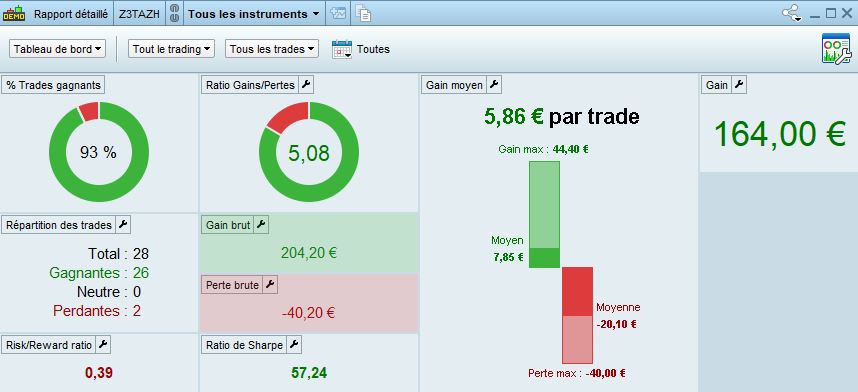Click the green gain bar in Gain moyen

[544, 214]
